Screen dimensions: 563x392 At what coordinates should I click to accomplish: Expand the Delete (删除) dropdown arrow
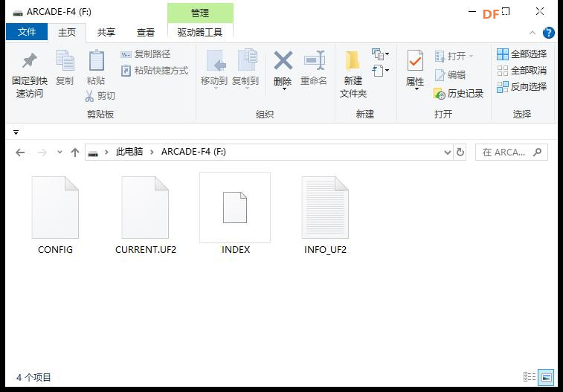tap(283, 89)
